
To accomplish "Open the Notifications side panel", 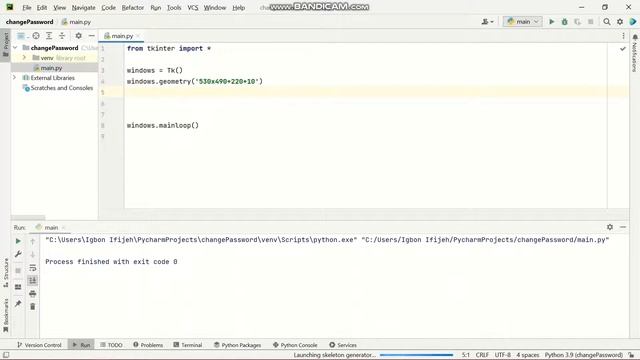I will 635,53.
